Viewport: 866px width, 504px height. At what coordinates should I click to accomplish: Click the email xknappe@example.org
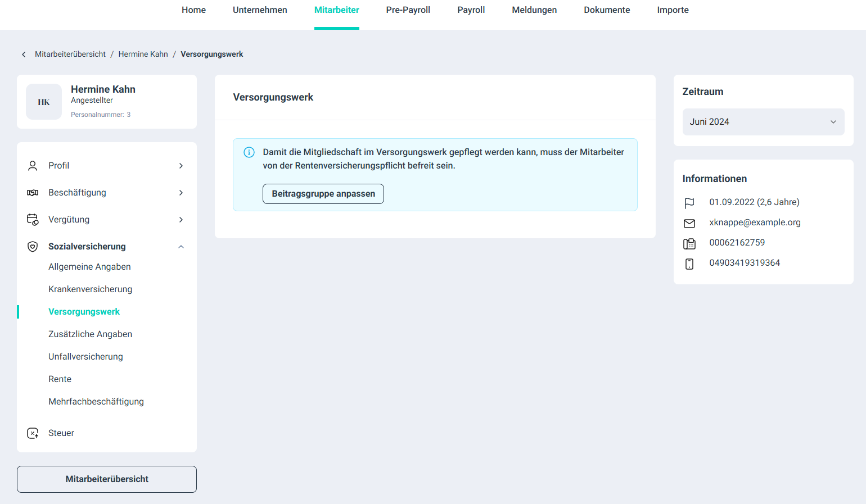[x=755, y=223]
